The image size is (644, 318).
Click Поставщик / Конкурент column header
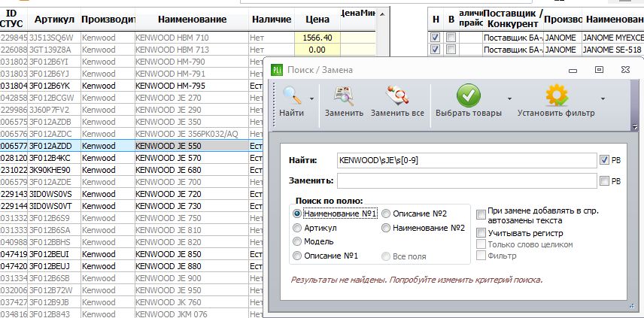513,19
